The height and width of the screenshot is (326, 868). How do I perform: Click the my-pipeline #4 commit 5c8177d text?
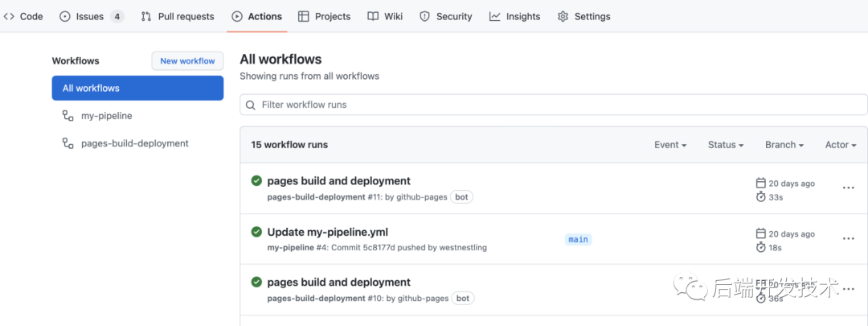[x=377, y=248]
